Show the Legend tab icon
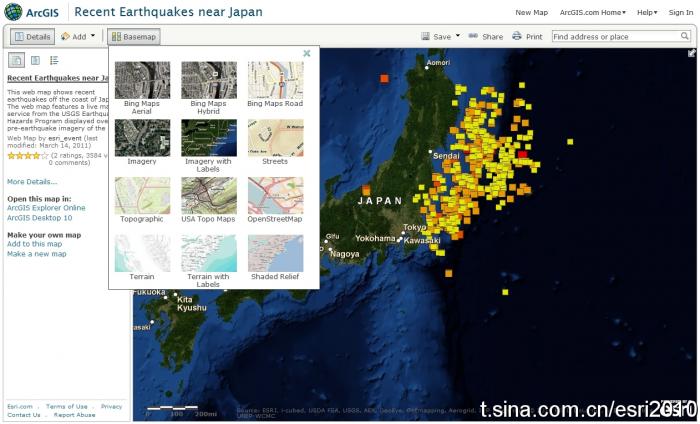 coord(54,60)
